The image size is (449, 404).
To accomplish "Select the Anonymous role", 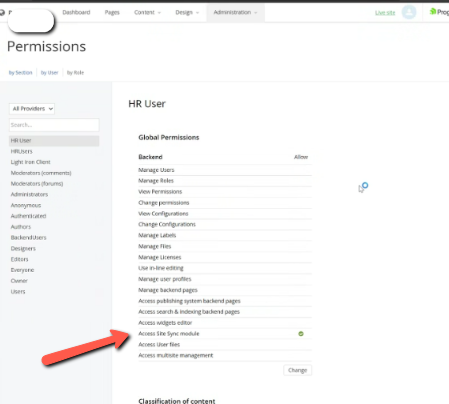I will pyautogui.click(x=26, y=205).
